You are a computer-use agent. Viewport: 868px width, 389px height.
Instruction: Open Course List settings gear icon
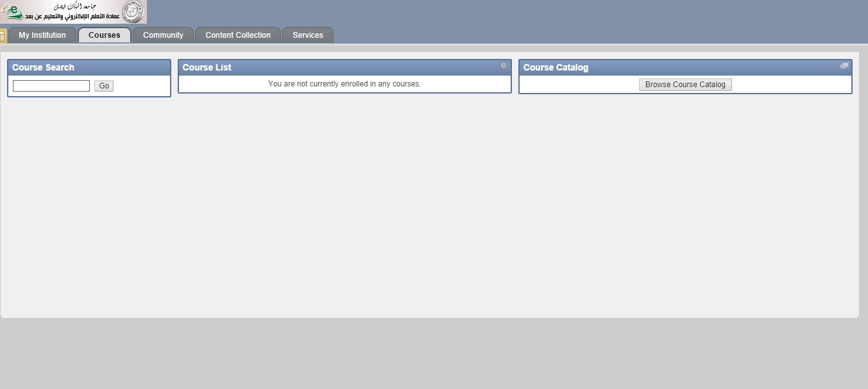(x=504, y=65)
